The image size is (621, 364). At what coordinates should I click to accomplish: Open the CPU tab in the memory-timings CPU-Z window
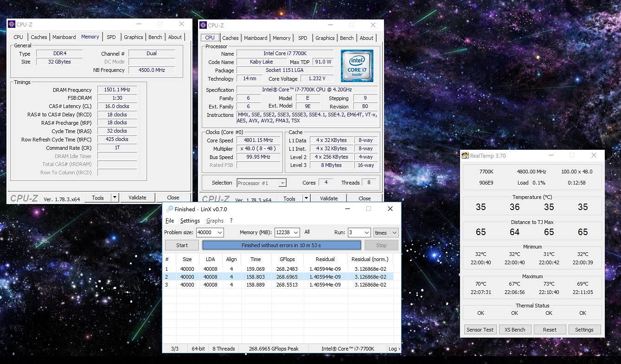19,37
